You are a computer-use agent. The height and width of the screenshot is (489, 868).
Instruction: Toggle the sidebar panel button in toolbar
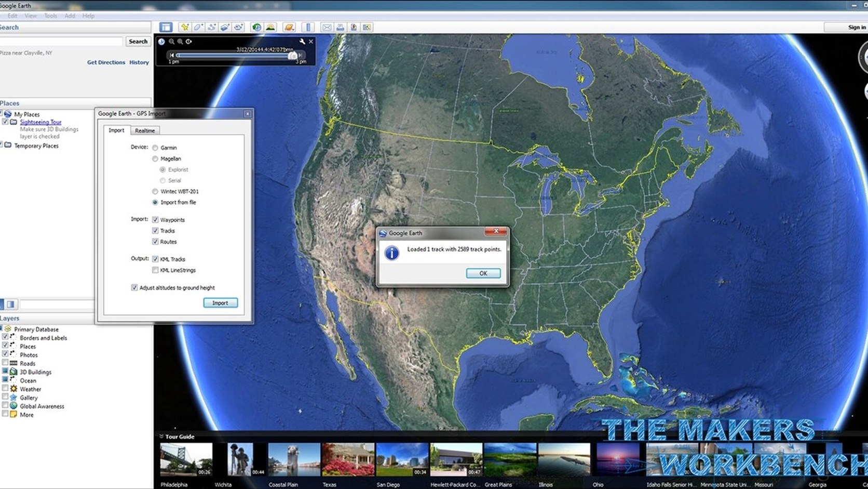(166, 27)
